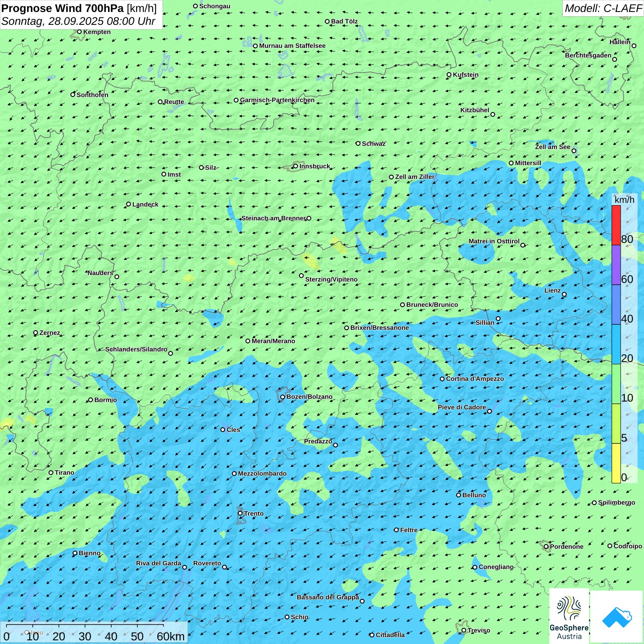Click the 'Nauders' label
This screenshot has height=644, width=644.
pos(100,273)
